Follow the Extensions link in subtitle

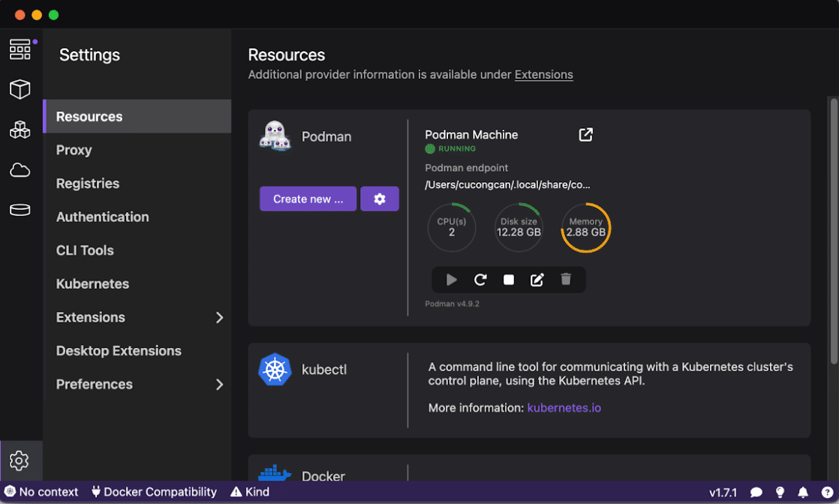pos(543,74)
